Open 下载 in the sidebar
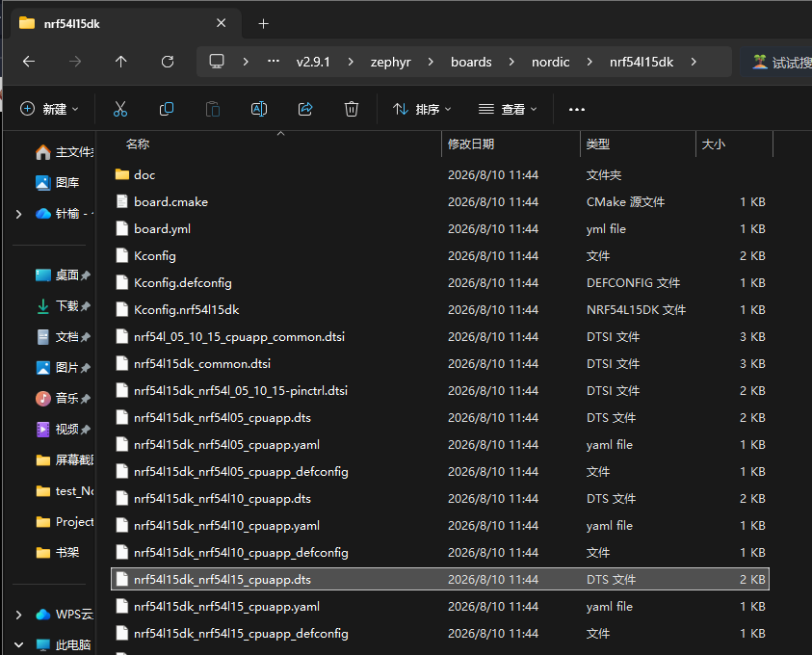Screen dimensions: 812x655 click(66, 306)
